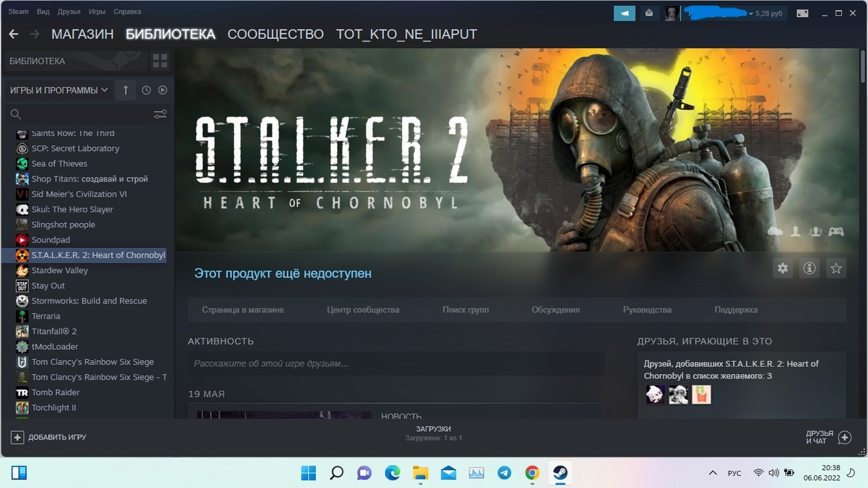The image size is (868, 488).
Task: Open Страница в магазине link
Action: click(243, 310)
